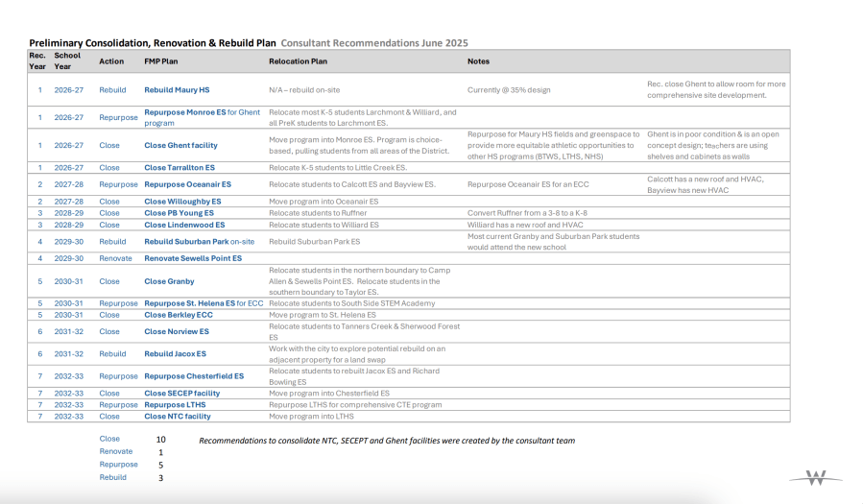Screen dimensions: 863x504
Task: Click 'Relocate students to Ruffner' cell
Action: [x=318, y=213]
